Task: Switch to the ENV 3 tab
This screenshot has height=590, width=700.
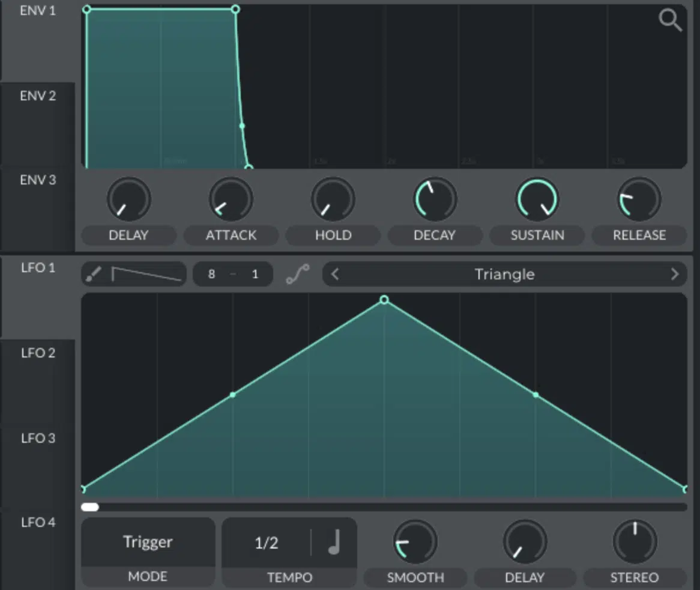Action: click(36, 180)
